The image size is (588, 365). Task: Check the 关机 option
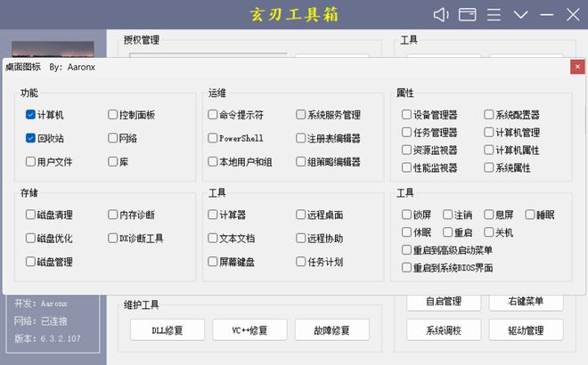click(x=488, y=232)
